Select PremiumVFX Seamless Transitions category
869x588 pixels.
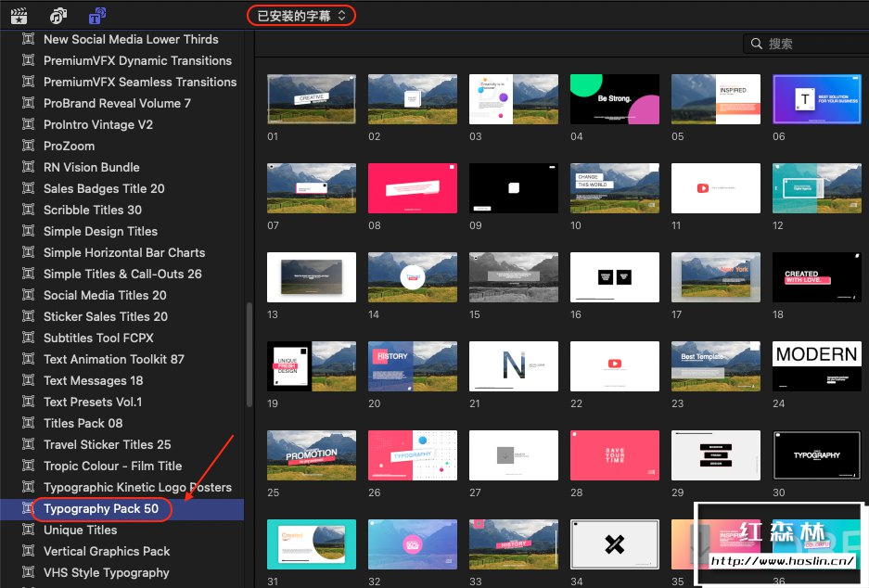click(x=140, y=82)
